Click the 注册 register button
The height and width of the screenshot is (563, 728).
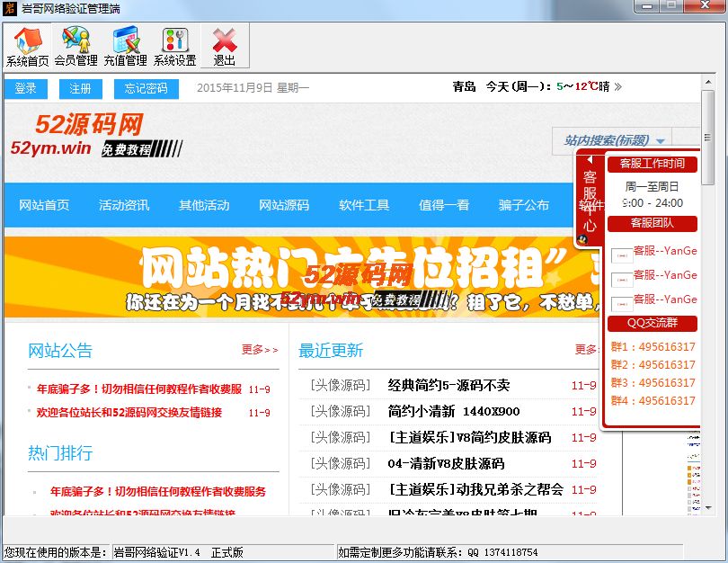click(81, 88)
